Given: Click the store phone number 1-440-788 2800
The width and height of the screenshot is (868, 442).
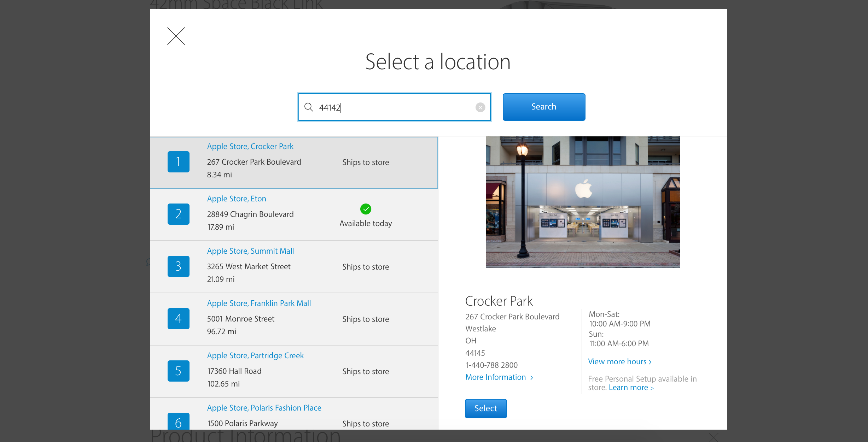Looking at the screenshot, I should pos(491,365).
